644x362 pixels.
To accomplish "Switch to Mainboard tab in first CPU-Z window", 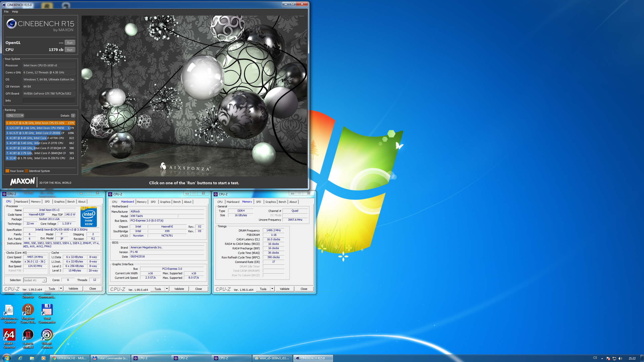I will (x=22, y=202).
